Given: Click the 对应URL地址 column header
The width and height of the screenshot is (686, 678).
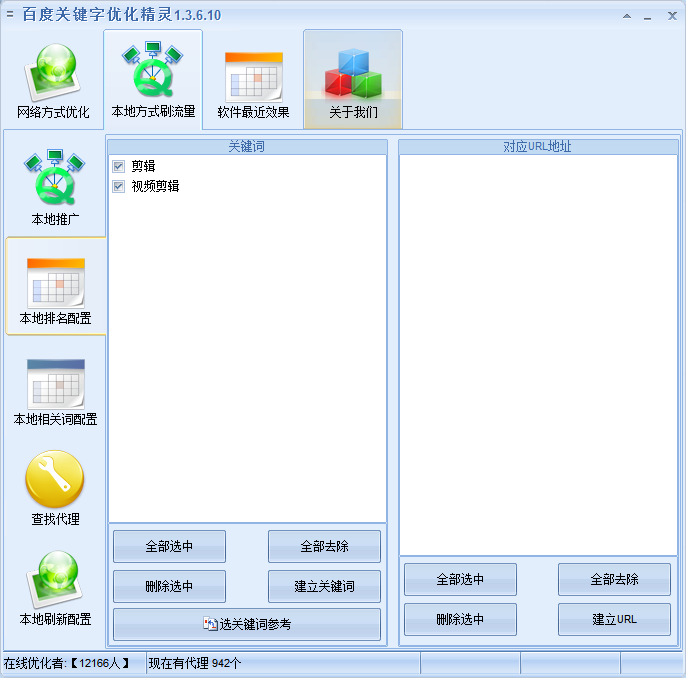Looking at the screenshot, I should pos(538,147).
